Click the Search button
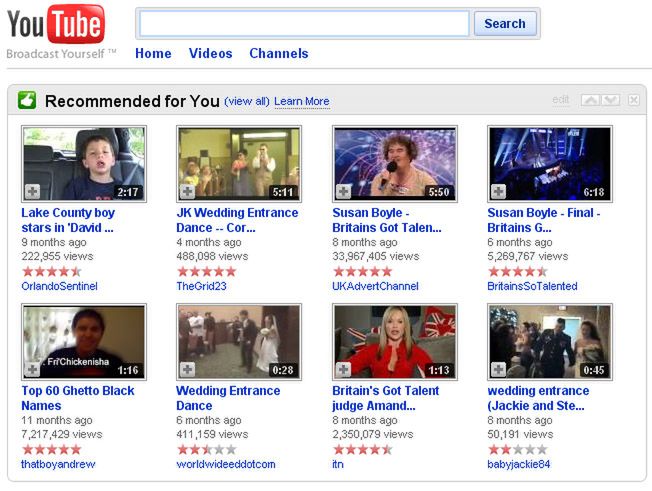This screenshot has height=491, width=652. coord(505,24)
